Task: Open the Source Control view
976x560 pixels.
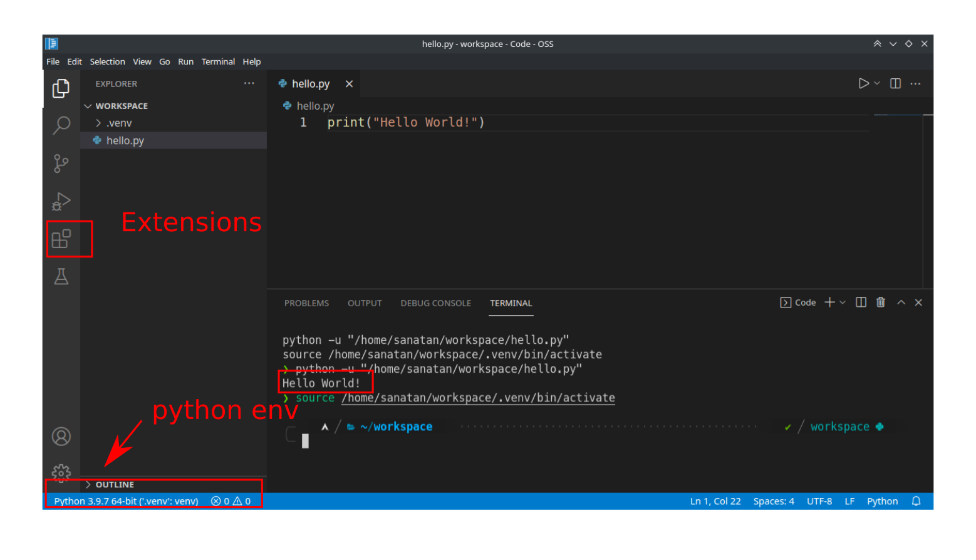Action: coord(61,163)
